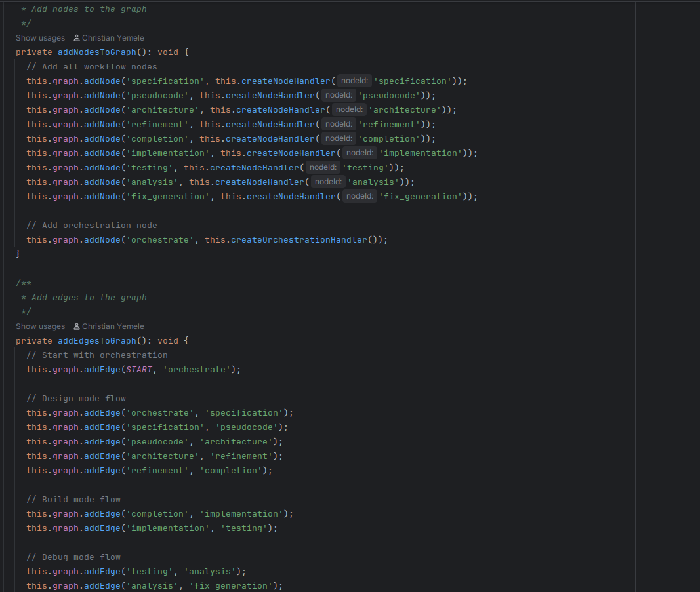Click nodeId inlay hint on pseudocode line
This screenshot has width=700, height=592.
[x=339, y=96]
